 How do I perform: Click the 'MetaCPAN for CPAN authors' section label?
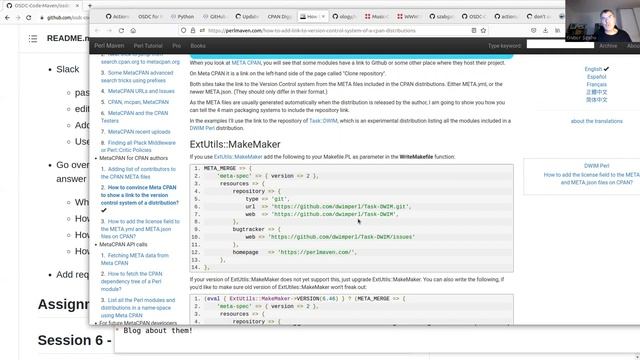point(133,158)
